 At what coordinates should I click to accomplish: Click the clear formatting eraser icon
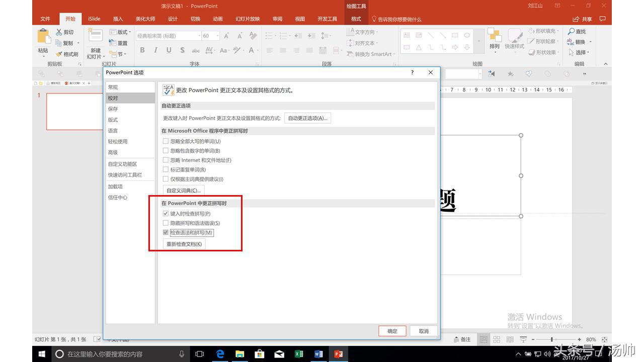click(253, 36)
